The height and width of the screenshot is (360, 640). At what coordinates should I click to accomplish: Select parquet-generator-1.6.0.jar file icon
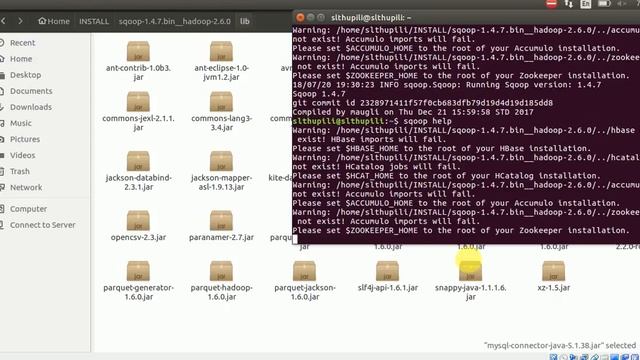138,271
